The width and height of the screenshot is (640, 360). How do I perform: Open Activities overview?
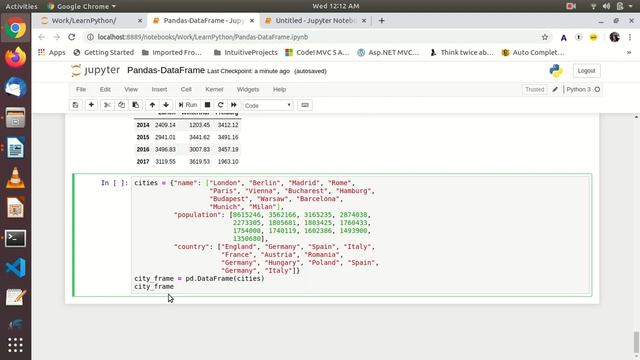click(21, 6)
